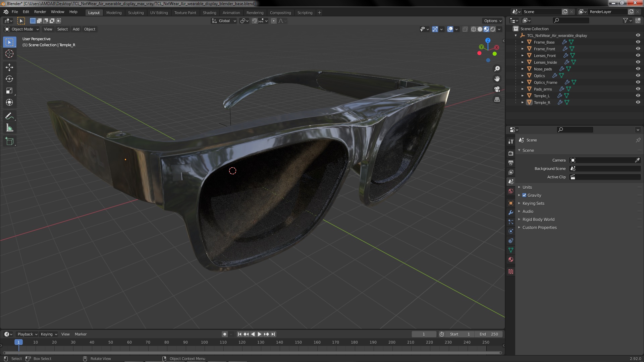Open the Output properties tab

pyautogui.click(x=511, y=163)
